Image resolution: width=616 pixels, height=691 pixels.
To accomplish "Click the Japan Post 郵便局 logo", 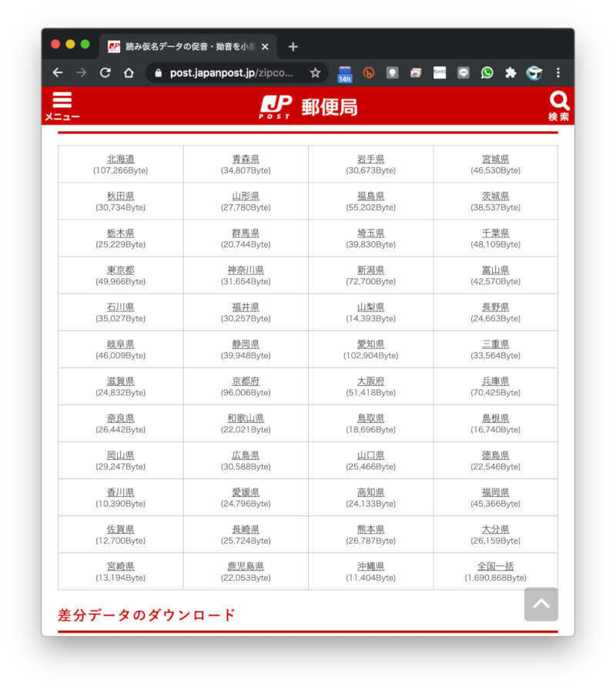I will click(308, 106).
